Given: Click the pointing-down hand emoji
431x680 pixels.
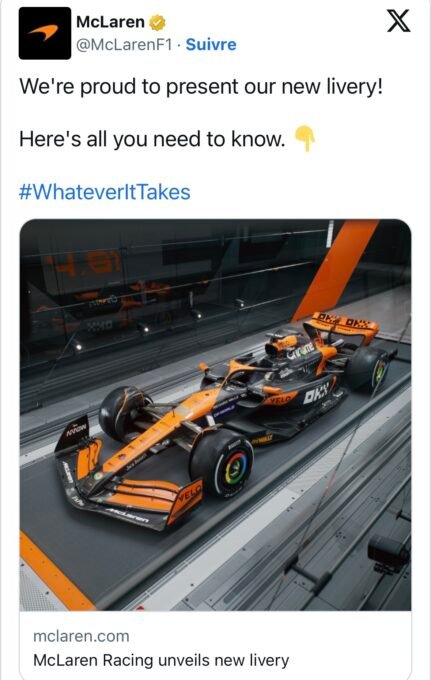Looking at the screenshot, I should (x=305, y=138).
